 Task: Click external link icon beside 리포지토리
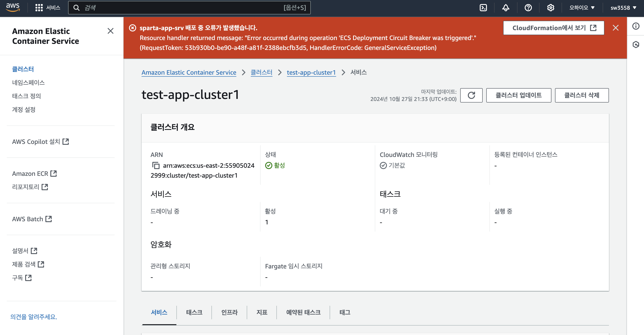[x=45, y=187]
